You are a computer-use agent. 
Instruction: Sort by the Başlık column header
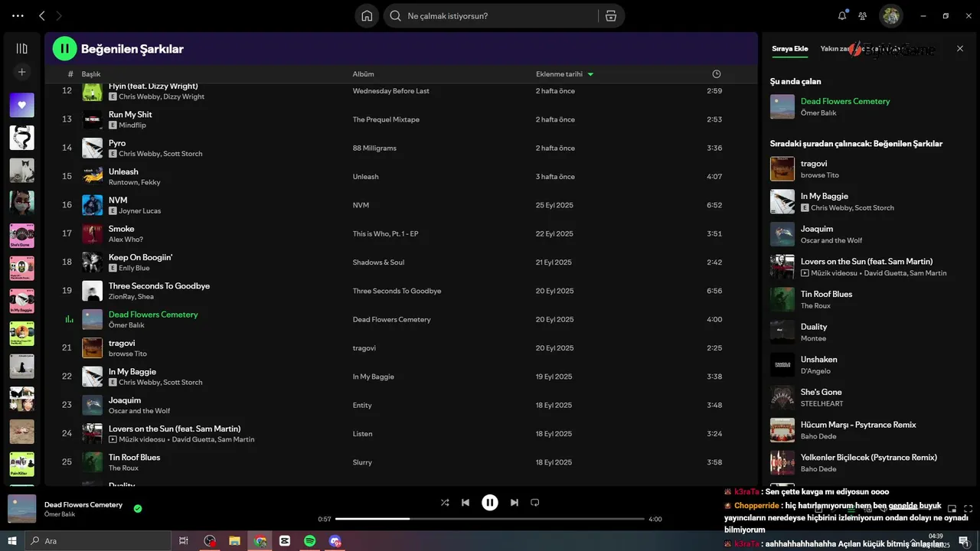(x=91, y=74)
